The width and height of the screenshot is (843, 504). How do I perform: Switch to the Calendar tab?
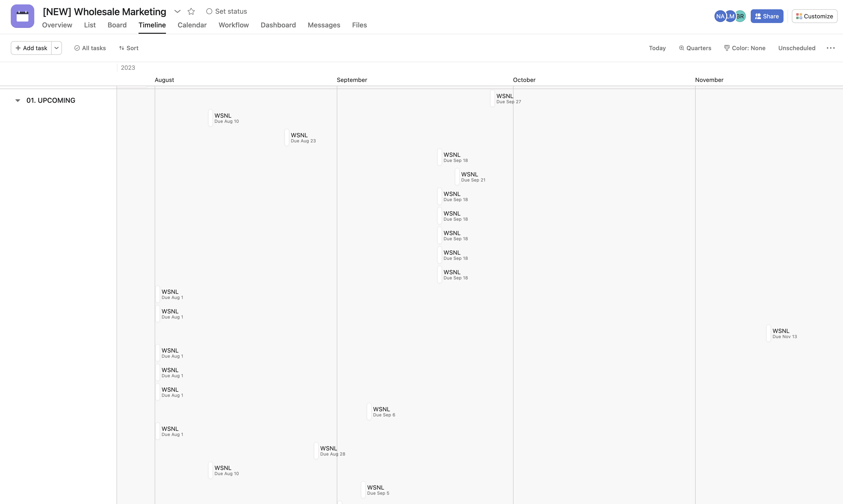coord(192,25)
